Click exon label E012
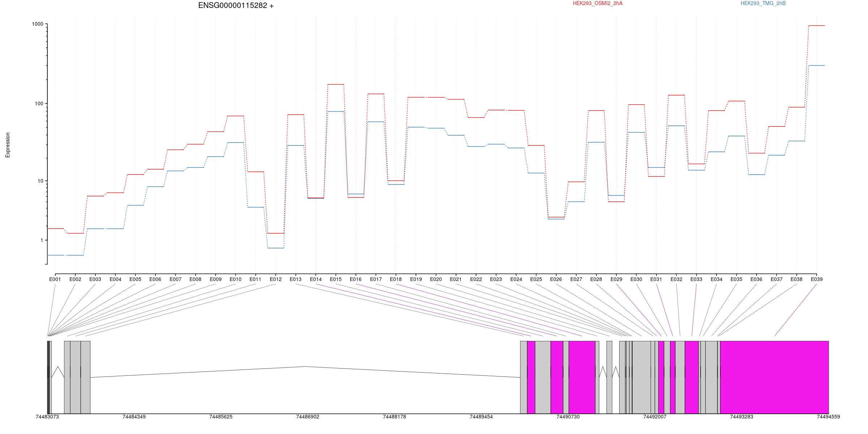868x434 pixels. 276,279
